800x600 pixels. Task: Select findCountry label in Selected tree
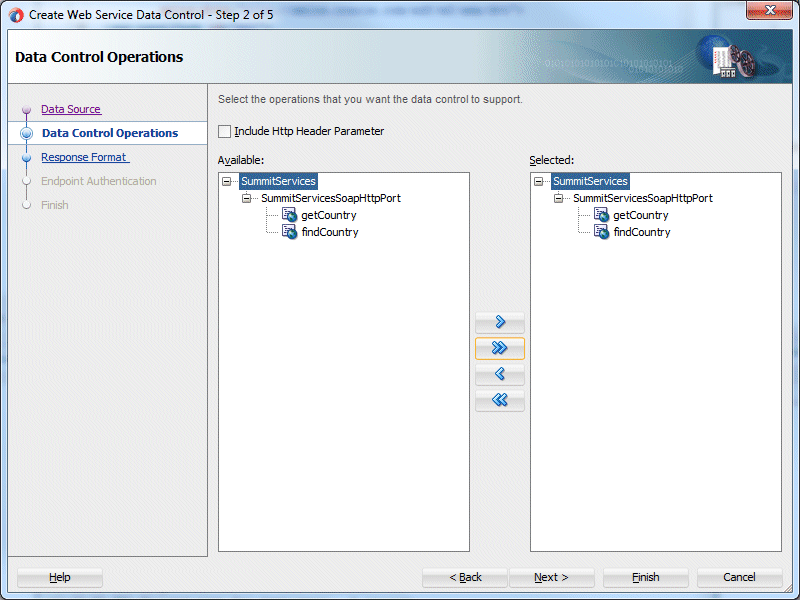642,232
